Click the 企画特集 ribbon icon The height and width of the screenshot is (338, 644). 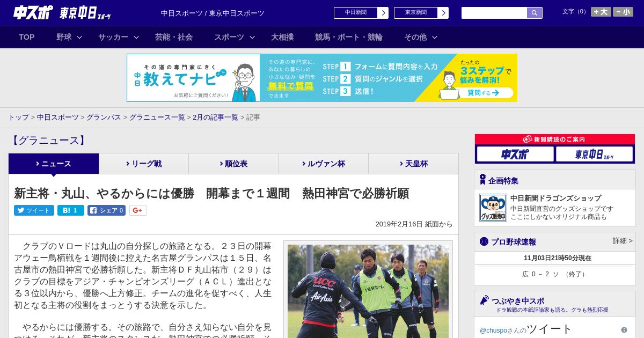coord(482,180)
